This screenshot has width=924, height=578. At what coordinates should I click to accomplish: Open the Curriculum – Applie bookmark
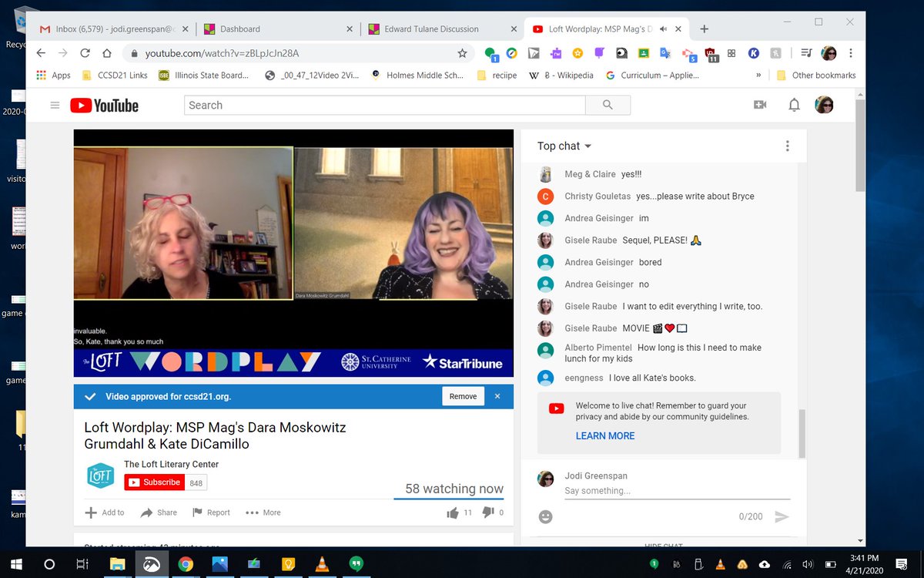[652, 76]
